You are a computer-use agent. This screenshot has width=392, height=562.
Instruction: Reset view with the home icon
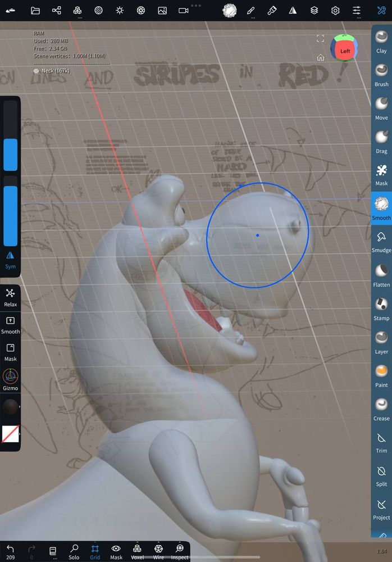pyautogui.click(x=320, y=57)
